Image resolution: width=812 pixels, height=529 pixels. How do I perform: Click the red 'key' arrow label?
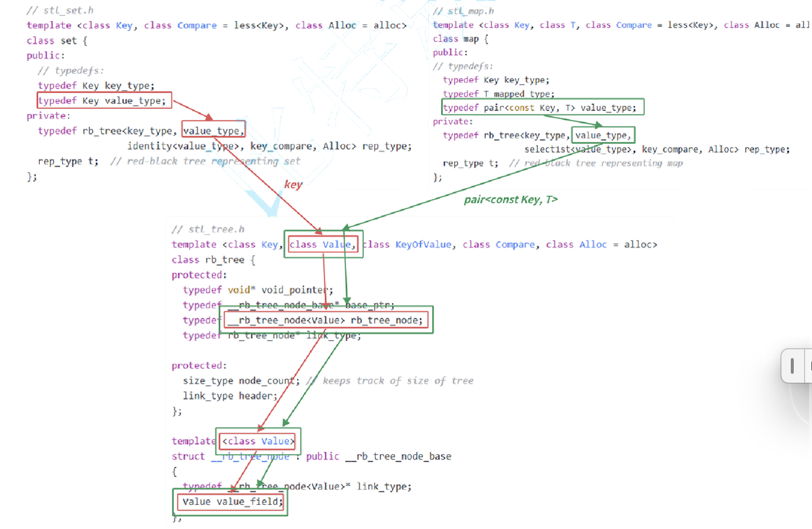click(293, 184)
